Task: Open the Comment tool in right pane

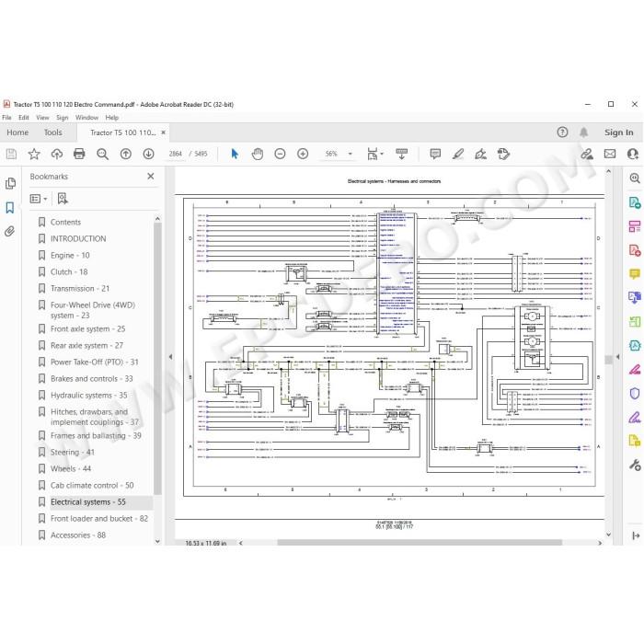Action: coord(635,273)
